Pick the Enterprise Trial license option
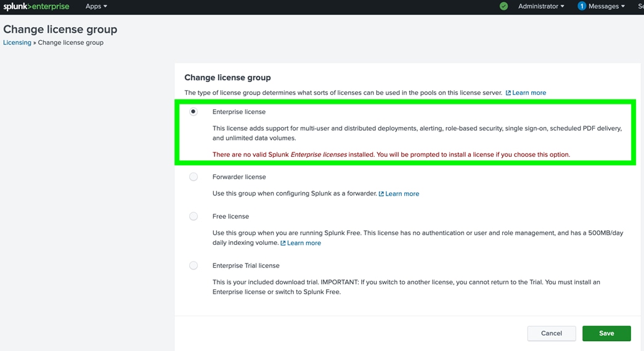Image resolution: width=644 pixels, height=351 pixels. (x=194, y=265)
